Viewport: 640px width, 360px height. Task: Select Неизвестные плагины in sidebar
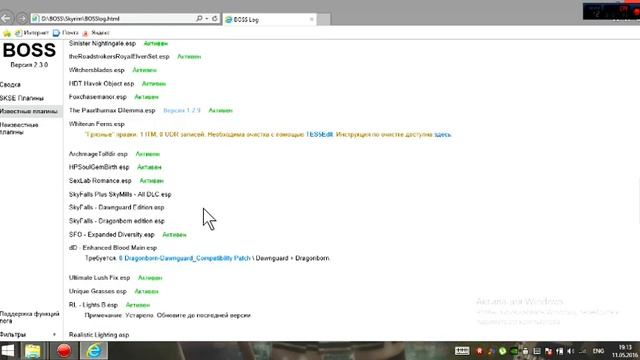pos(19,128)
